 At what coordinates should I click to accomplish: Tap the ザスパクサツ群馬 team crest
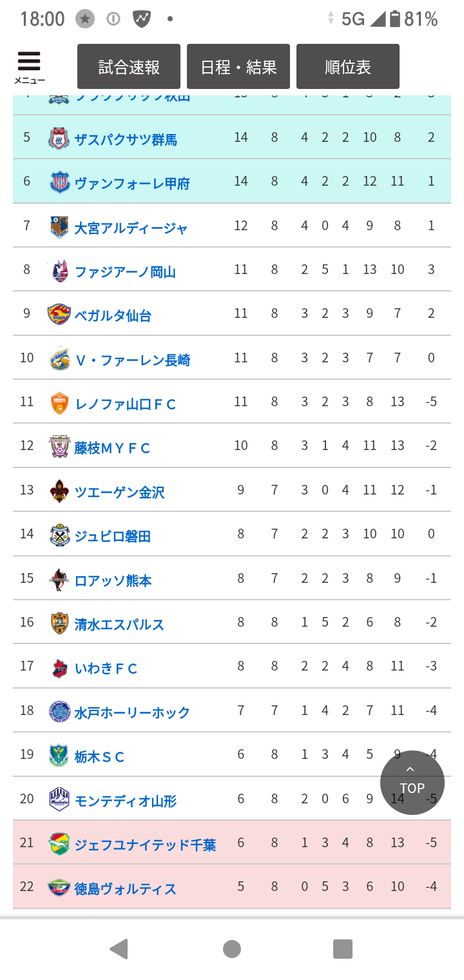click(59, 139)
